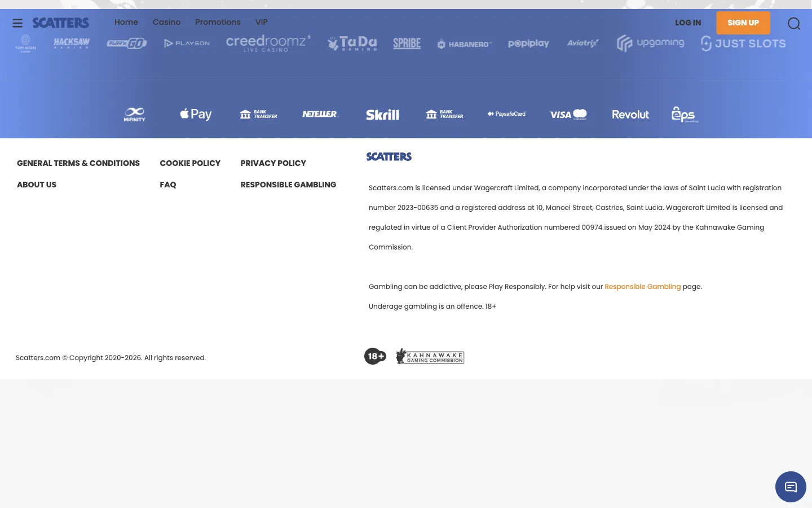
Task: Open the FAQ footer link
Action: point(168,185)
